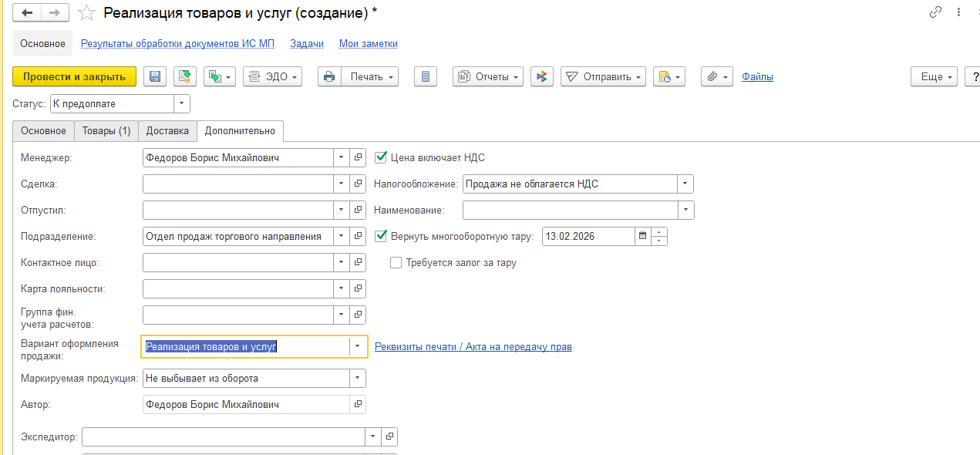Click the back navigation arrow
This screenshot has height=455, width=980.
coord(28,13)
